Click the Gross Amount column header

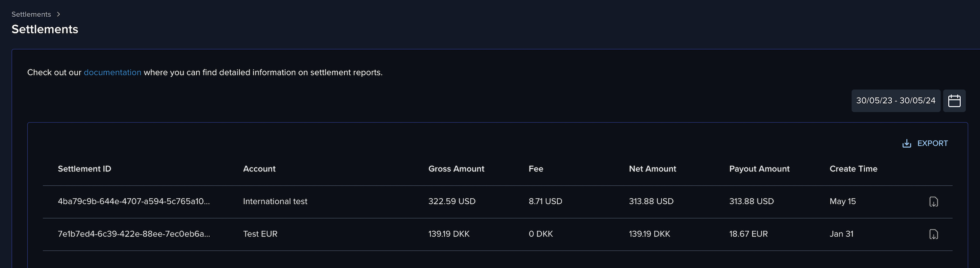(456, 169)
